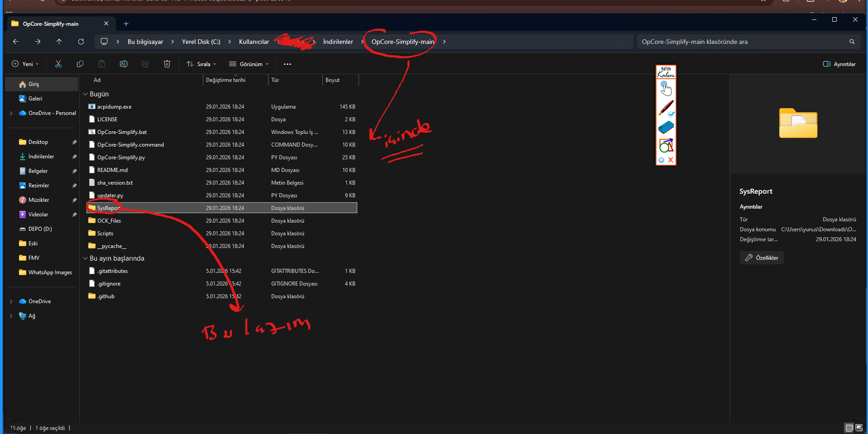Choose the hand pointer tool in Fatih Kalem
Viewport: 868px width, 434px height.
click(x=666, y=88)
